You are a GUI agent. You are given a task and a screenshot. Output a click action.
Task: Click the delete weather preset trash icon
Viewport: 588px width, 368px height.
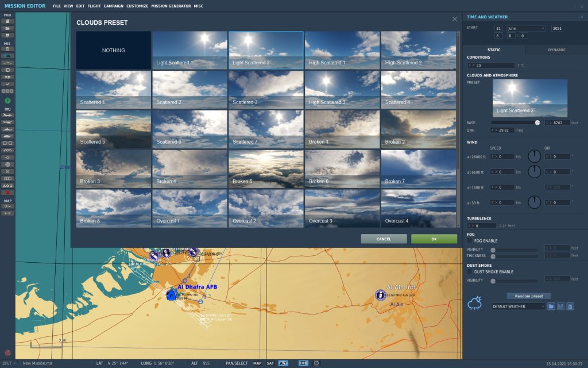(570, 306)
